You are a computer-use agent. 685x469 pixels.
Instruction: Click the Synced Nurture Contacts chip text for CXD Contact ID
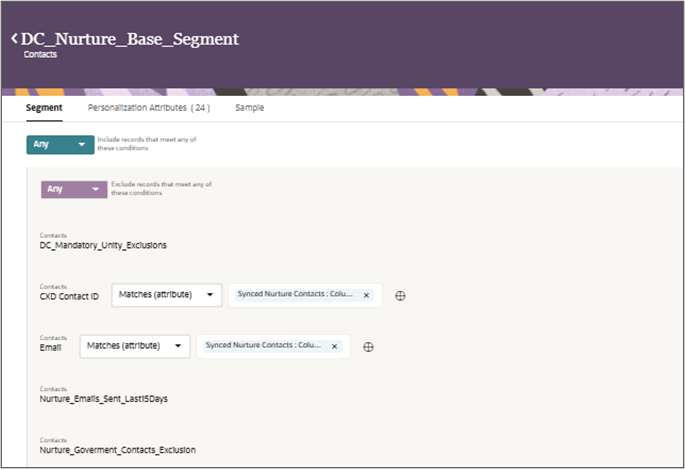295,294
